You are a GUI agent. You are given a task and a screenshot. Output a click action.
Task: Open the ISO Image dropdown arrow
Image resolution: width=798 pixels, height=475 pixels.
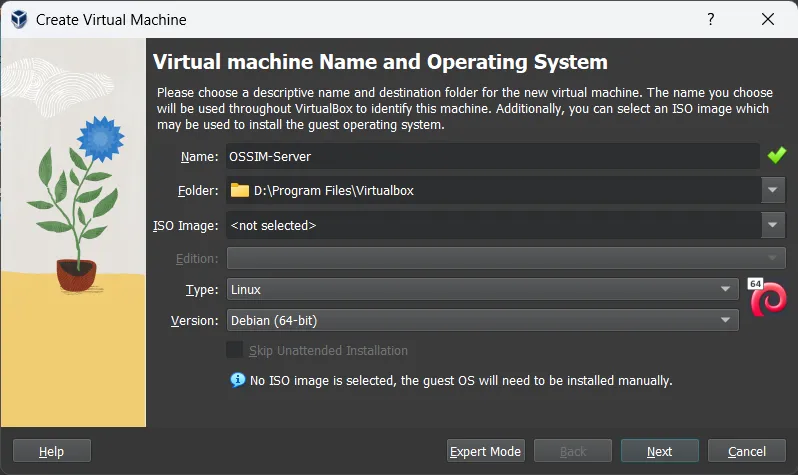(773, 225)
